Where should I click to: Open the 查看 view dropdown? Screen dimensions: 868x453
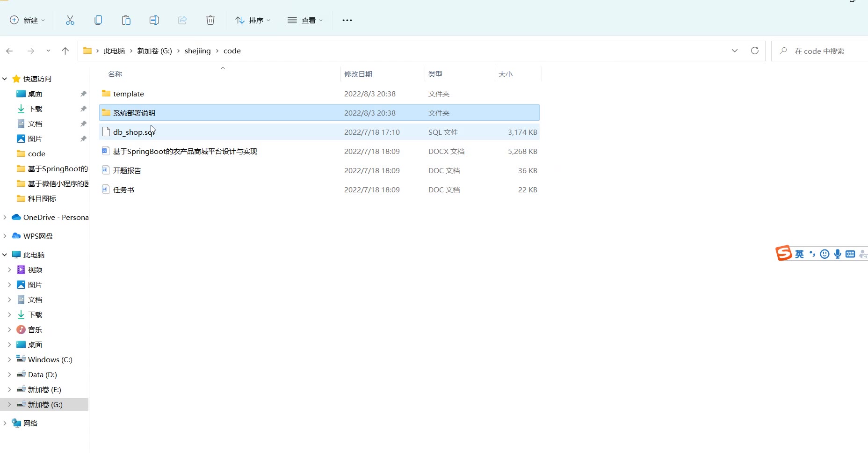[x=305, y=20]
